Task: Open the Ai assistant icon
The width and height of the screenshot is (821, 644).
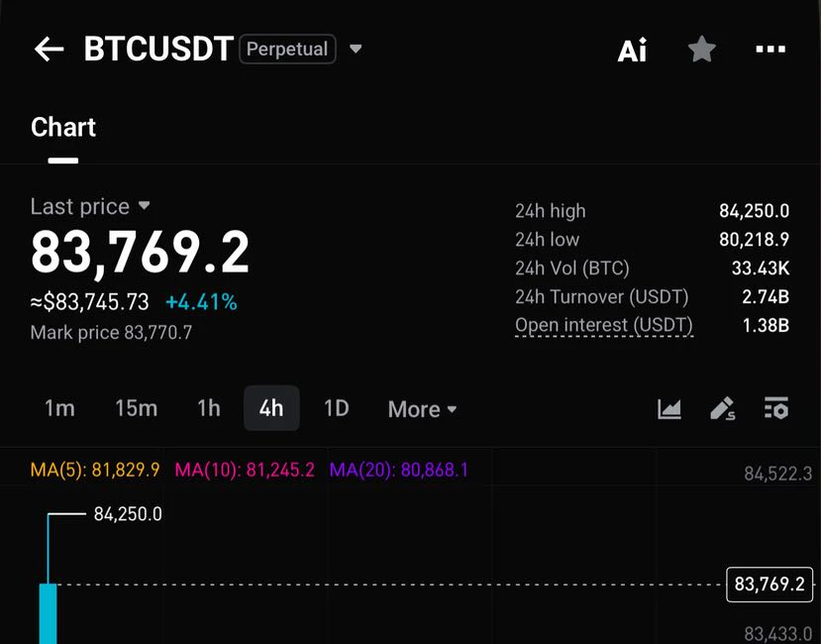Action: pyautogui.click(x=632, y=51)
